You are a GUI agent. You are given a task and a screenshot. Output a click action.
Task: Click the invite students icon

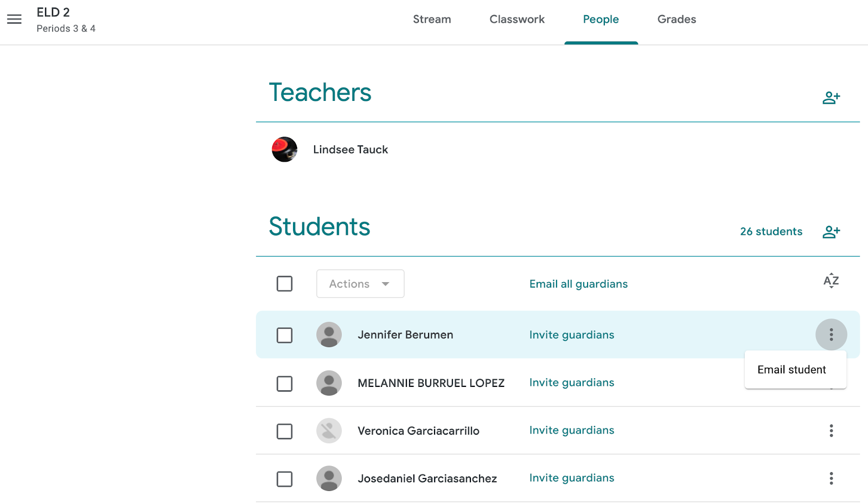[831, 232]
